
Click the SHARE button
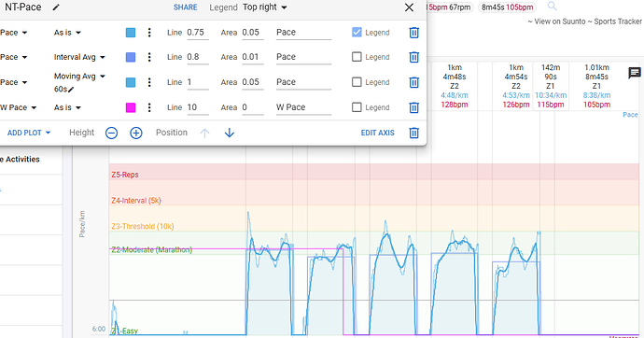(x=185, y=7)
